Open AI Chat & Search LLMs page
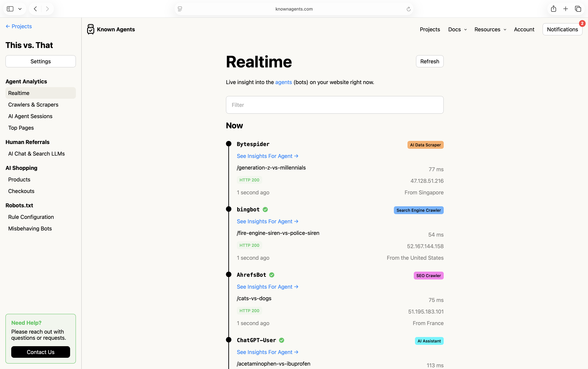The width and height of the screenshot is (588, 369). tap(36, 154)
